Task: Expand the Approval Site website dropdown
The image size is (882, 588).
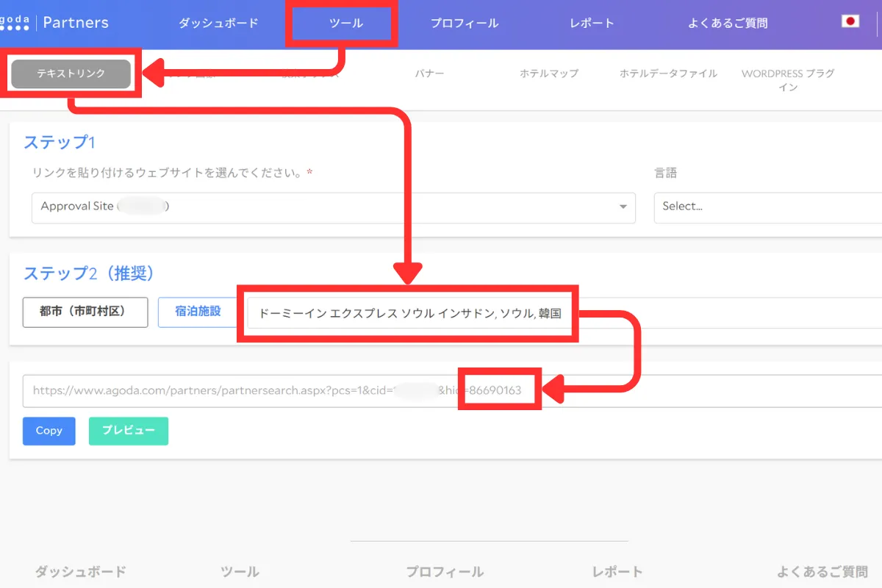Action: (x=334, y=207)
